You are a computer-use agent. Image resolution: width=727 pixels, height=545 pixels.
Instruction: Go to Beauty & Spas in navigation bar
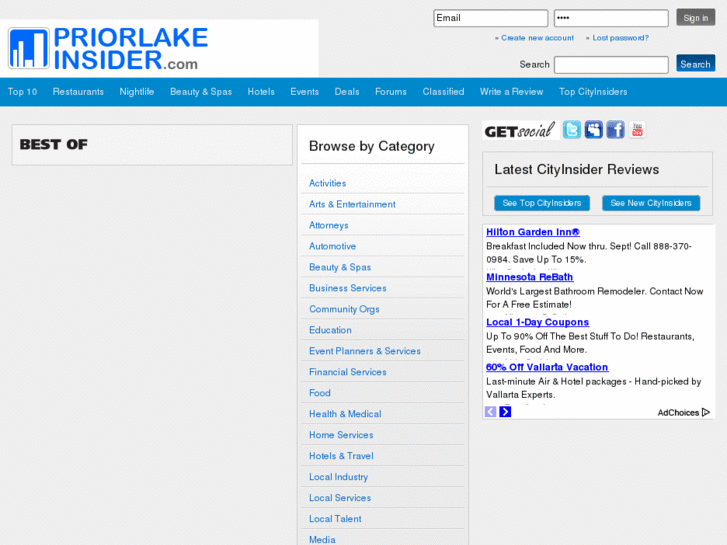click(201, 92)
